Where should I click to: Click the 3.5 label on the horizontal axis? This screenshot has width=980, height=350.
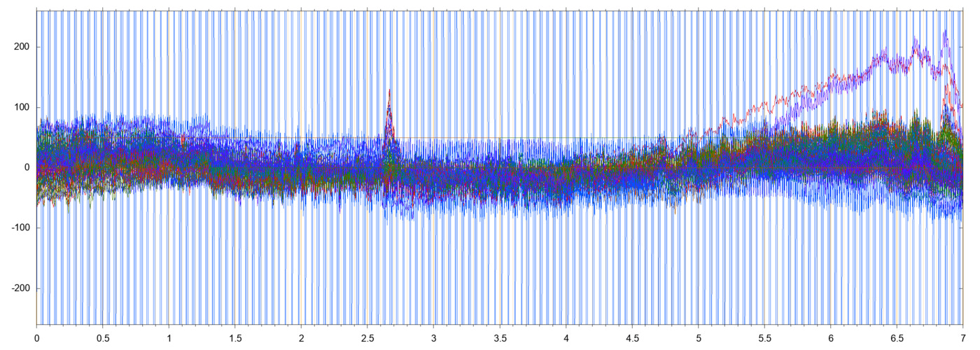coord(500,337)
